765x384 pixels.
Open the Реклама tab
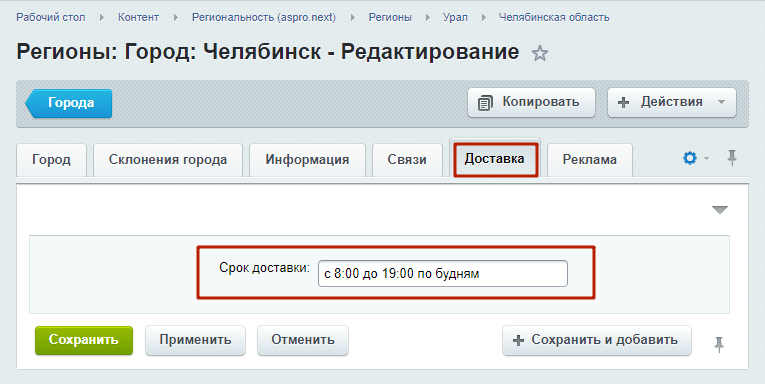point(589,160)
